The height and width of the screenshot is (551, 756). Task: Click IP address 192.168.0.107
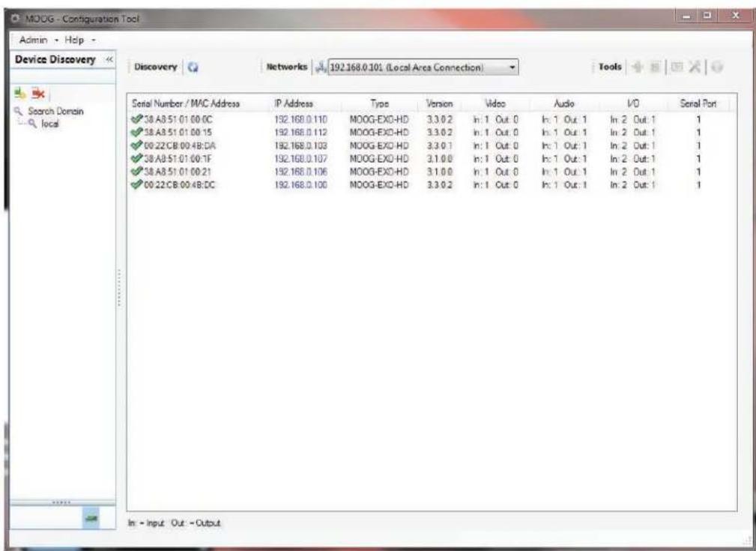(x=301, y=158)
